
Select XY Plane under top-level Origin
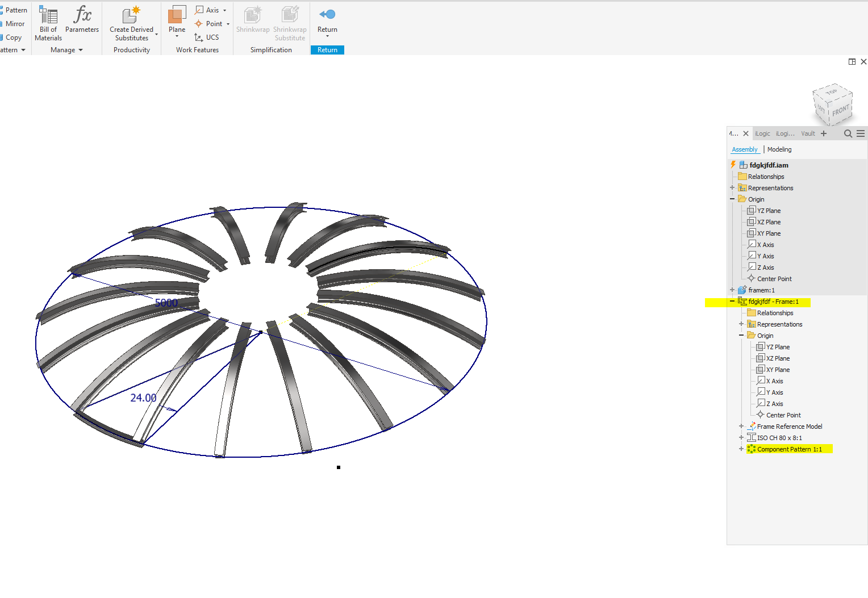(764, 233)
